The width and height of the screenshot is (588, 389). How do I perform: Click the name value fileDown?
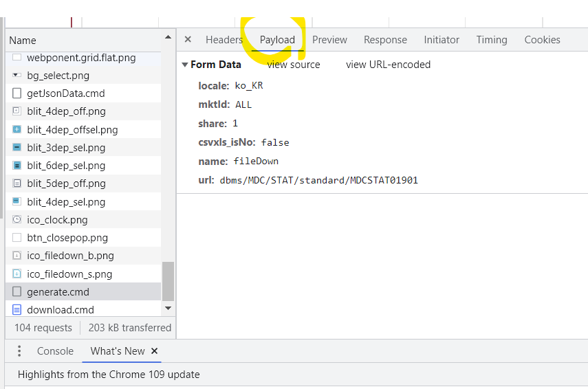[256, 161]
